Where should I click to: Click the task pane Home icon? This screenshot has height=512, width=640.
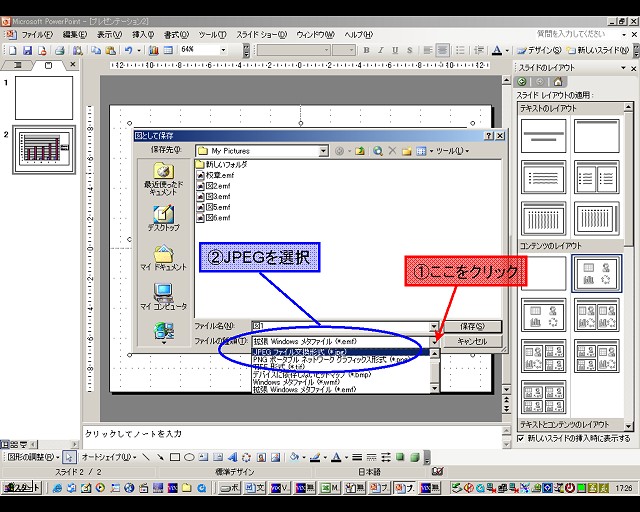(x=558, y=82)
